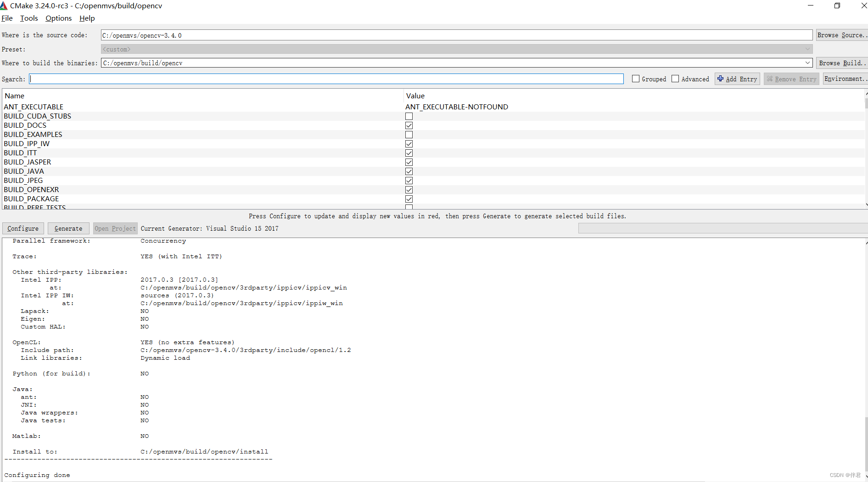
Task: Minimize the CMake window
Action: click(811, 6)
